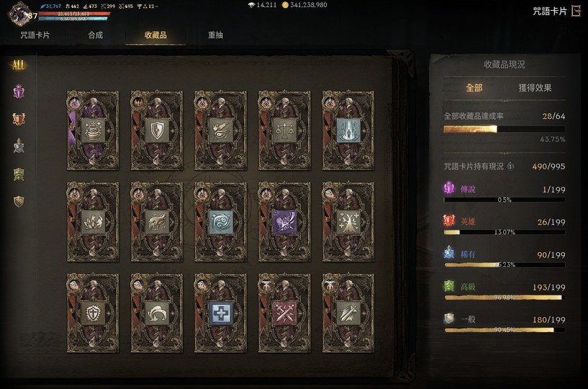This screenshot has height=389, width=588.
Task: Click the 全部收藏品達成率 progress bar
Action: click(505, 129)
